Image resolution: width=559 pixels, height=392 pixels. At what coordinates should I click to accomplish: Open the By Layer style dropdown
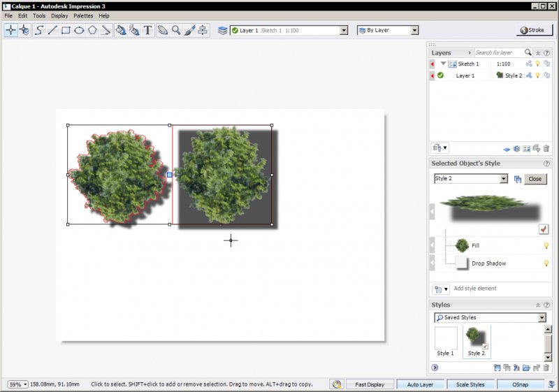[414, 30]
